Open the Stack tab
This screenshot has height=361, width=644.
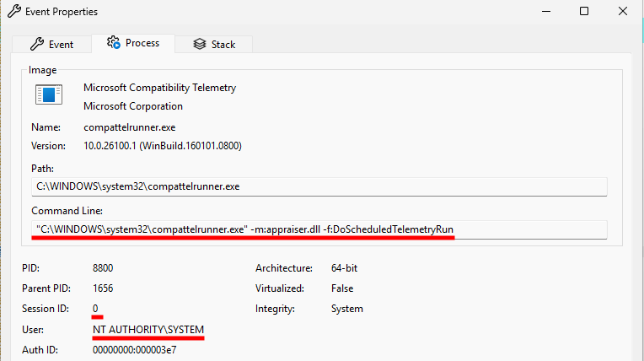click(x=214, y=44)
